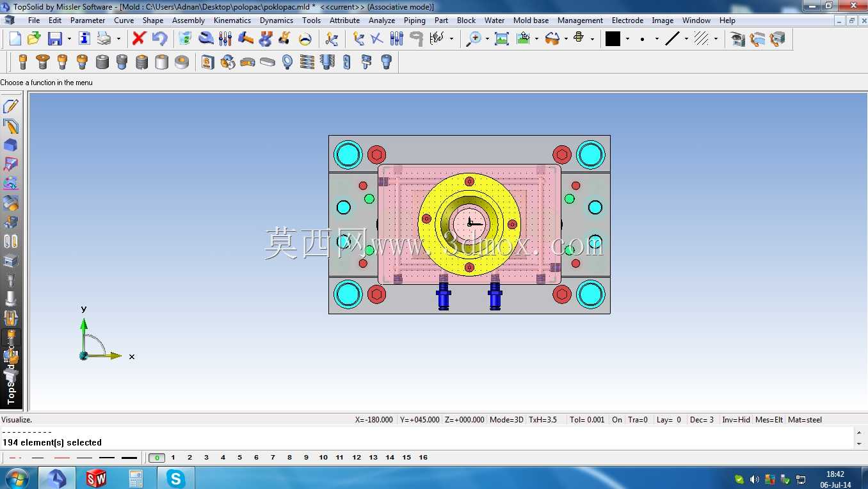Expand the Print button dropdown arrow
Viewport: 868px width, 489px height.
point(118,39)
